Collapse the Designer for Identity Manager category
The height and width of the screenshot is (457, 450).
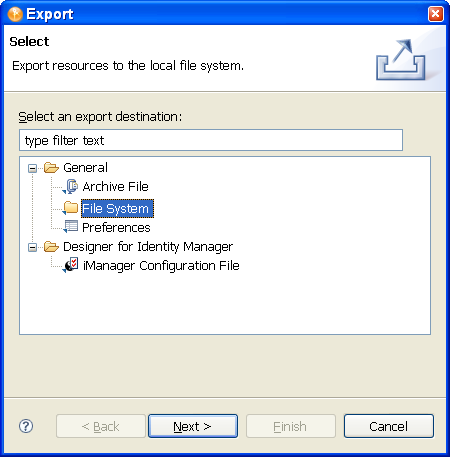pos(32,247)
